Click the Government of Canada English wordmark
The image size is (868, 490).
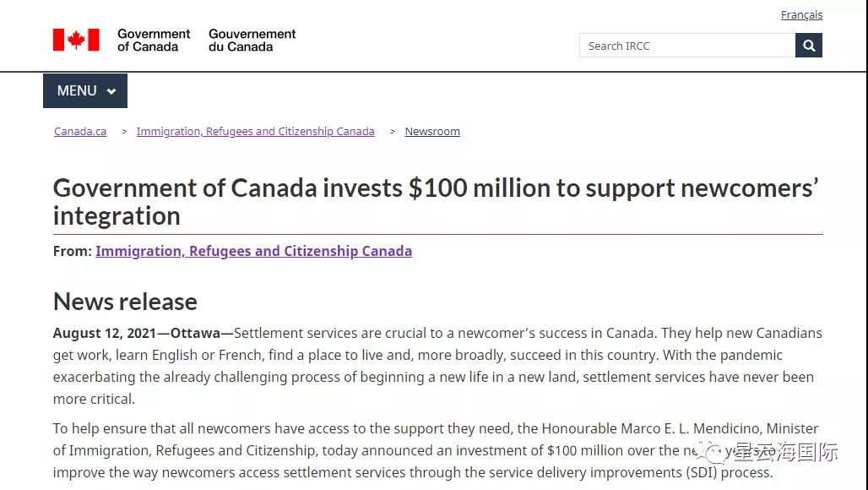pos(154,41)
